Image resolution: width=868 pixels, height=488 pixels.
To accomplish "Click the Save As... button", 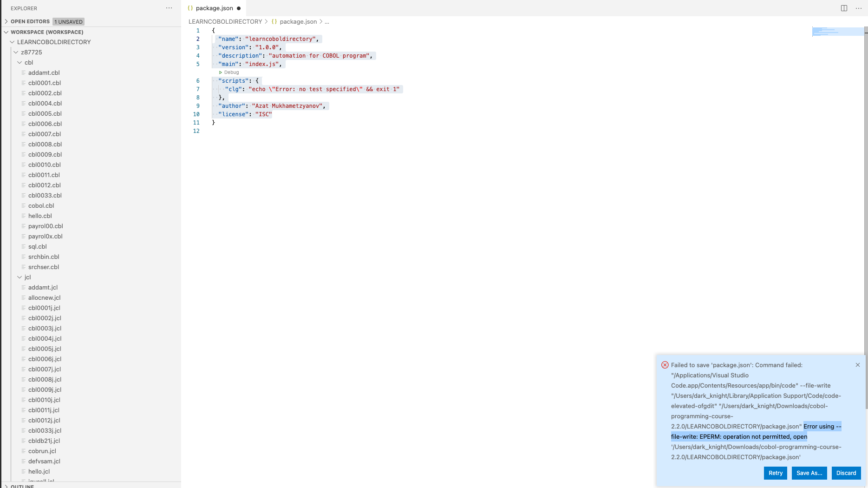I will [x=809, y=473].
